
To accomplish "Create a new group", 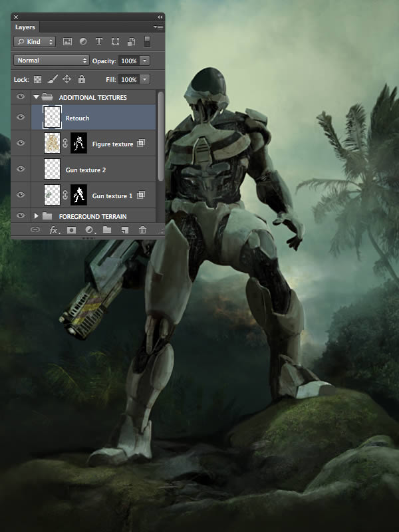I will [x=107, y=229].
